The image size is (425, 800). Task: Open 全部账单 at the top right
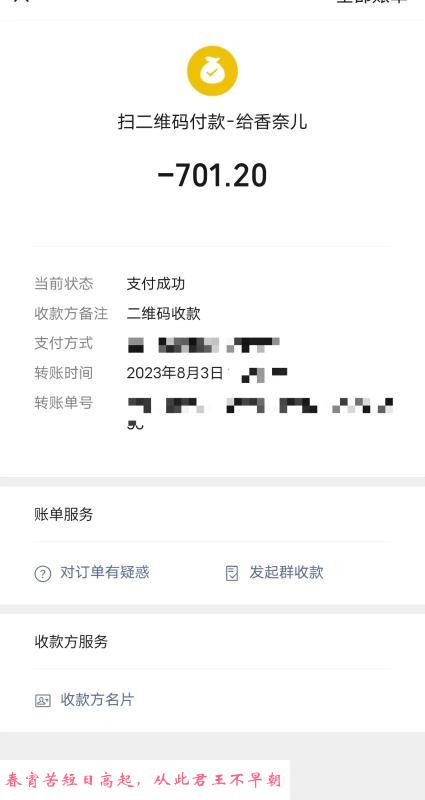pyautogui.click(x=372, y=3)
